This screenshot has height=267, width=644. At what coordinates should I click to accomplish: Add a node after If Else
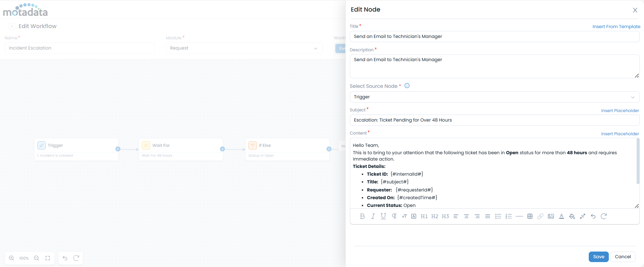(329, 149)
